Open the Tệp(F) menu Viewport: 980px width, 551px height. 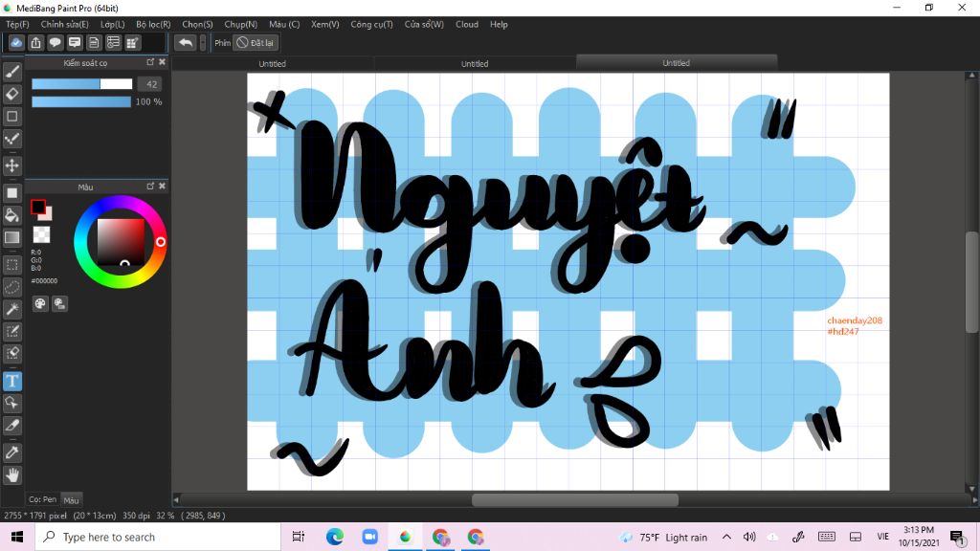17,24
